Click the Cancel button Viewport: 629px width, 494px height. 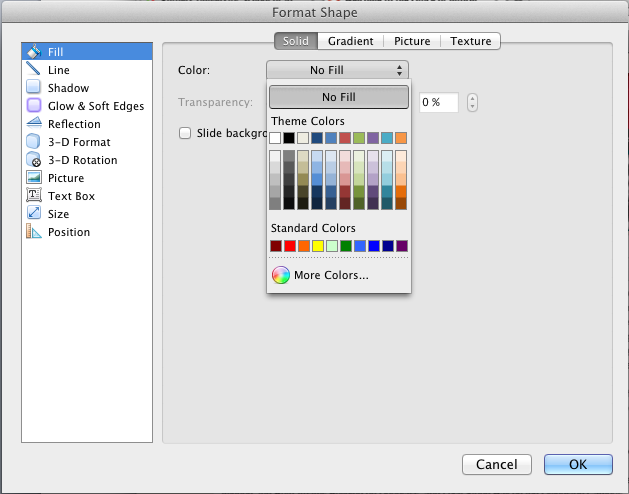tap(497, 464)
